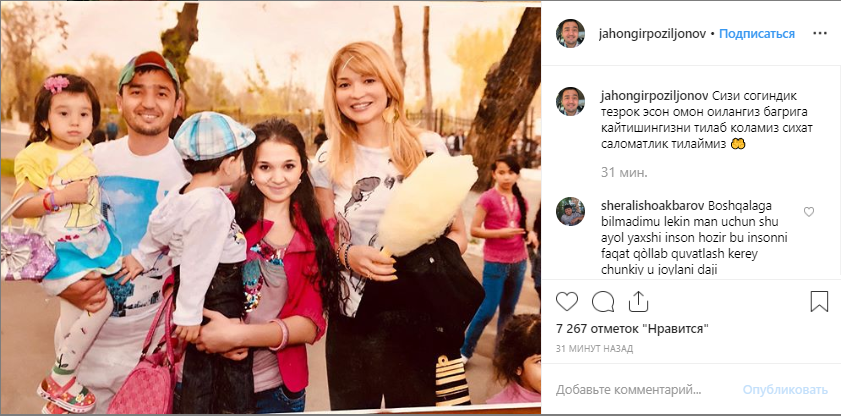Like the post with the heart icon
The height and width of the screenshot is (416, 841).
(x=566, y=302)
